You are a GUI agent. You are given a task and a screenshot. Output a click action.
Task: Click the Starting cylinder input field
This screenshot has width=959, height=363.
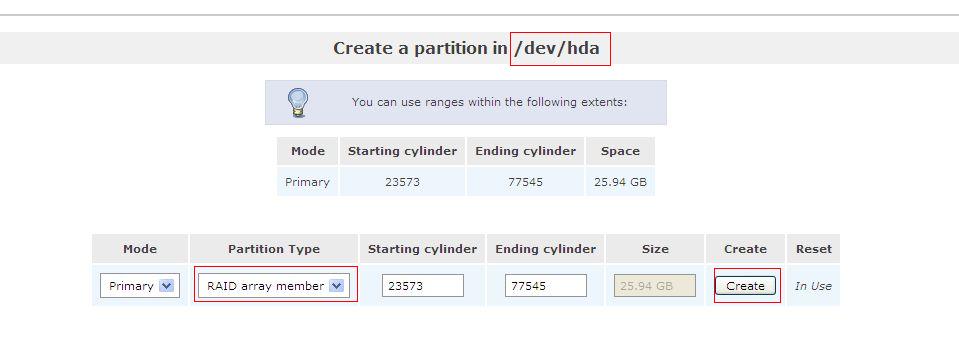423,285
